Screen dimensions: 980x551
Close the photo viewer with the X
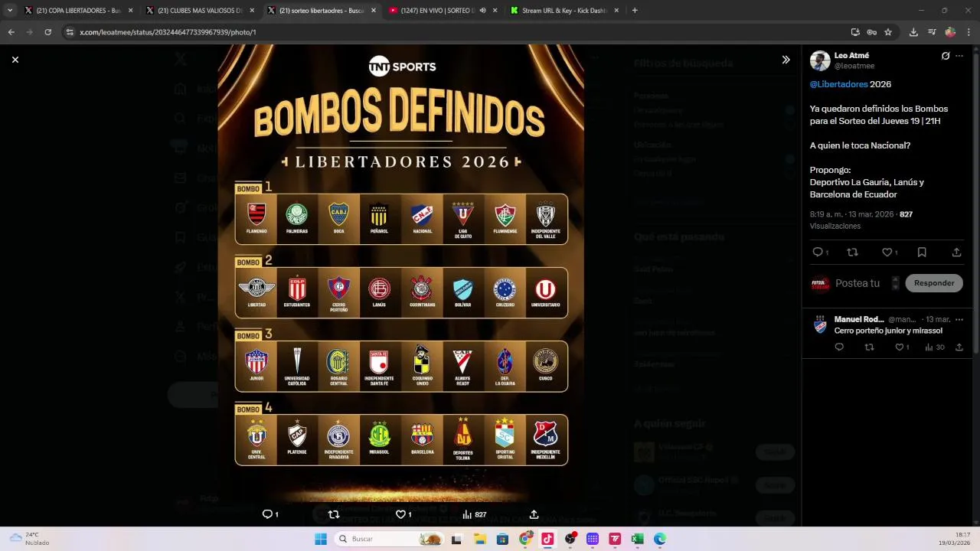[x=15, y=60]
